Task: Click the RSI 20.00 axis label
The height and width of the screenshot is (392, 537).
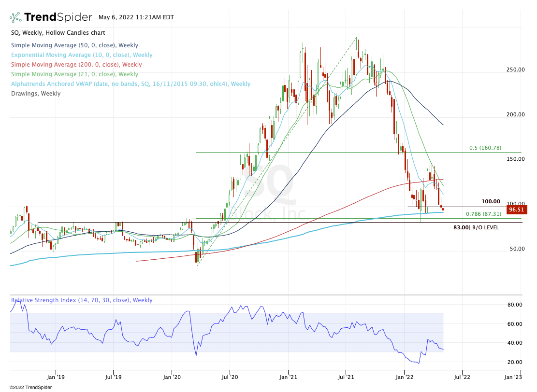Action: pos(515,362)
